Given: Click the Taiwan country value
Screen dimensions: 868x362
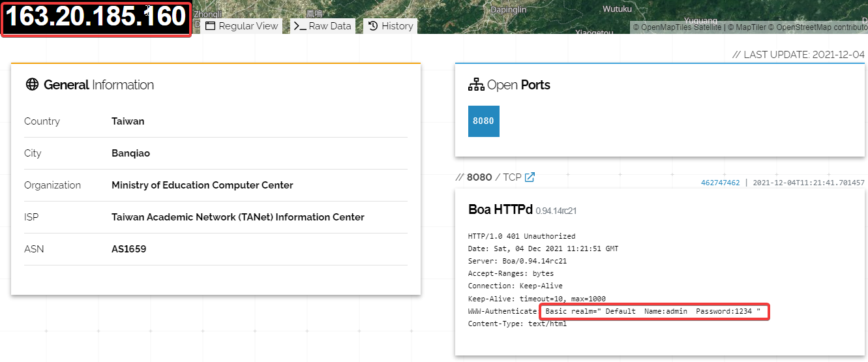Looking at the screenshot, I should tap(128, 121).
